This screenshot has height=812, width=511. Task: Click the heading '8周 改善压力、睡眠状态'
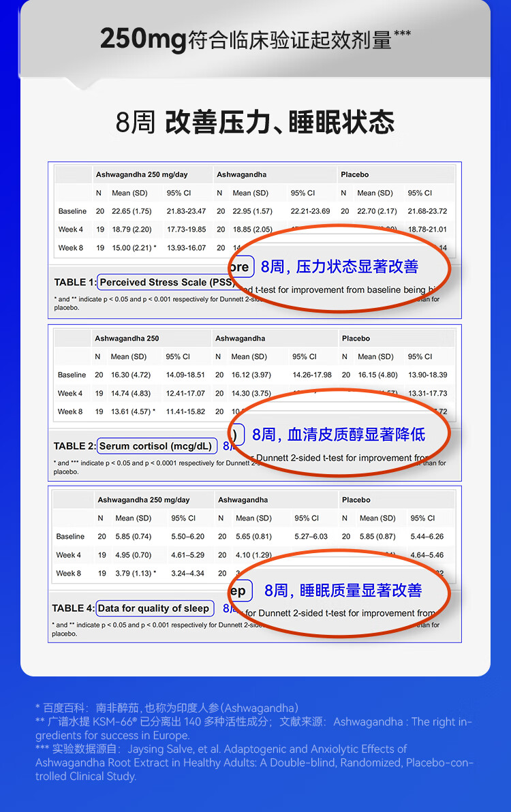click(x=255, y=122)
